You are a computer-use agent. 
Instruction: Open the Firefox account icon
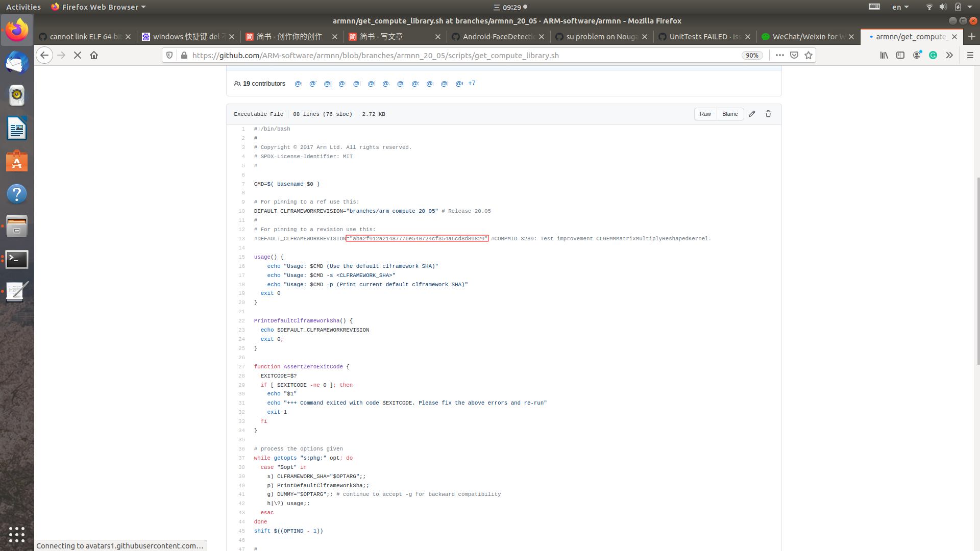[917, 55]
